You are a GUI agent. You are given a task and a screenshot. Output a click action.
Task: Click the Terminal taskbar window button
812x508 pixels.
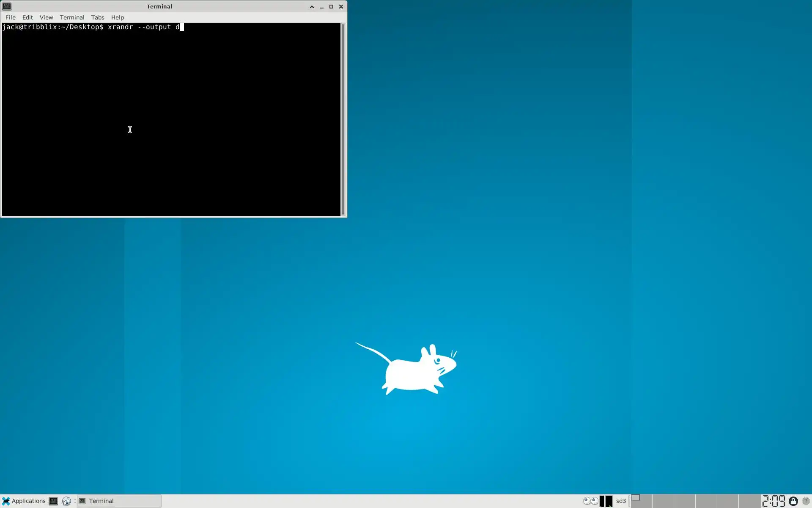click(x=119, y=501)
